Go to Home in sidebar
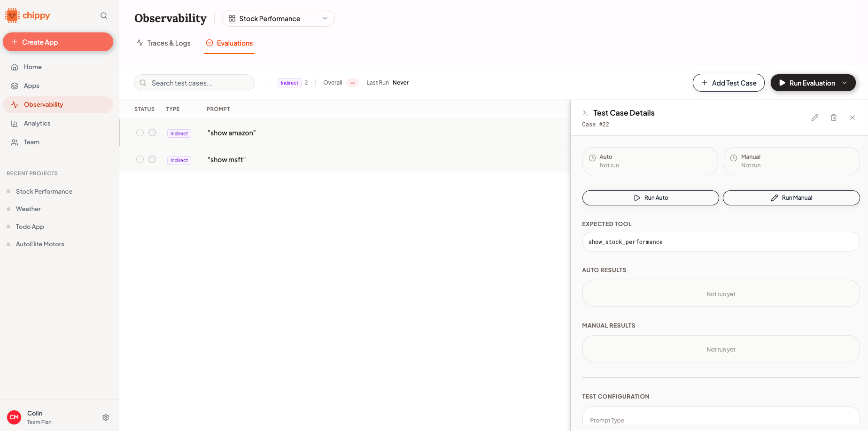The width and height of the screenshot is (868, 431). click(x=58, y=67)
